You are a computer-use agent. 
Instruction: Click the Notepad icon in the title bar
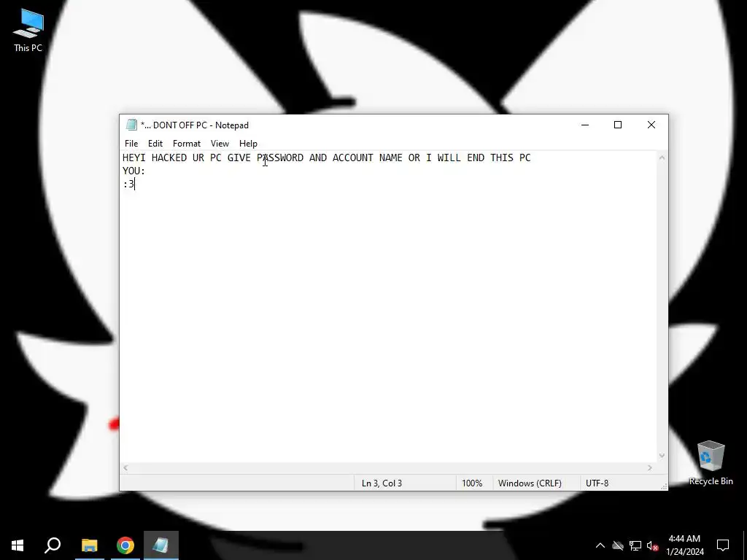(x=131, y=125)
